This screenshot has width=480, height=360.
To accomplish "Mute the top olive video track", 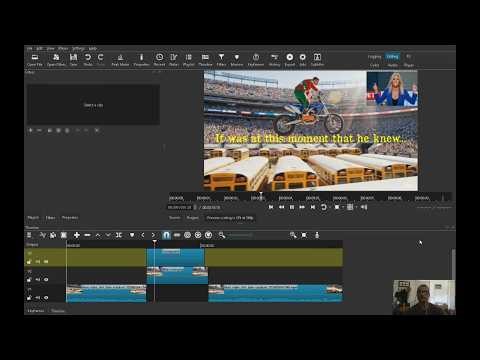I will click(38, 262).
